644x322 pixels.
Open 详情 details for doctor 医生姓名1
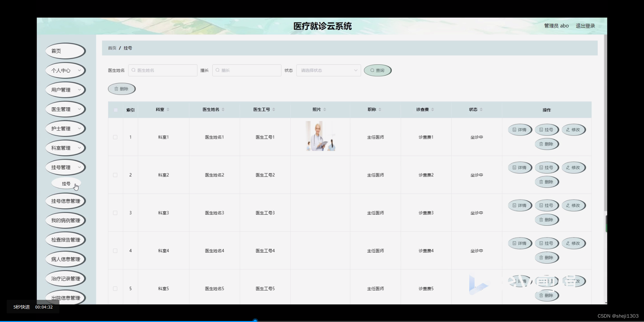pos(520,130)
